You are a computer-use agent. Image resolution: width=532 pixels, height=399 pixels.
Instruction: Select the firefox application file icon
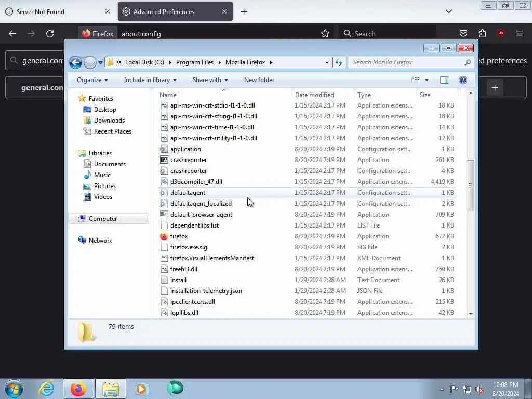click(164, 236)
